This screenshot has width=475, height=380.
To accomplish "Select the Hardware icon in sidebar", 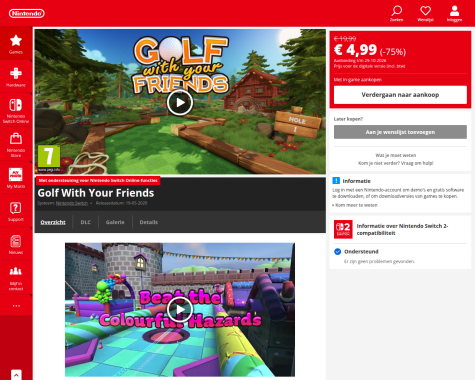I will 16,73.
